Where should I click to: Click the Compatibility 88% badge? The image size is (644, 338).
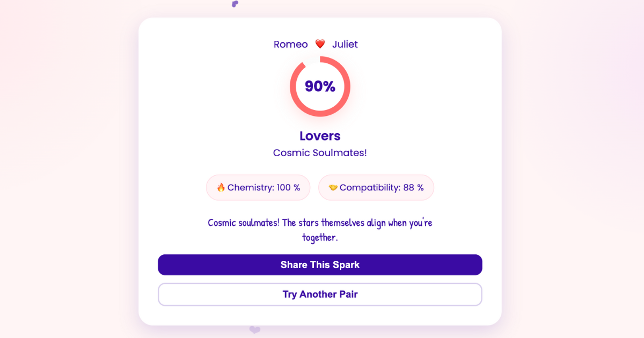tap(376, 187)
